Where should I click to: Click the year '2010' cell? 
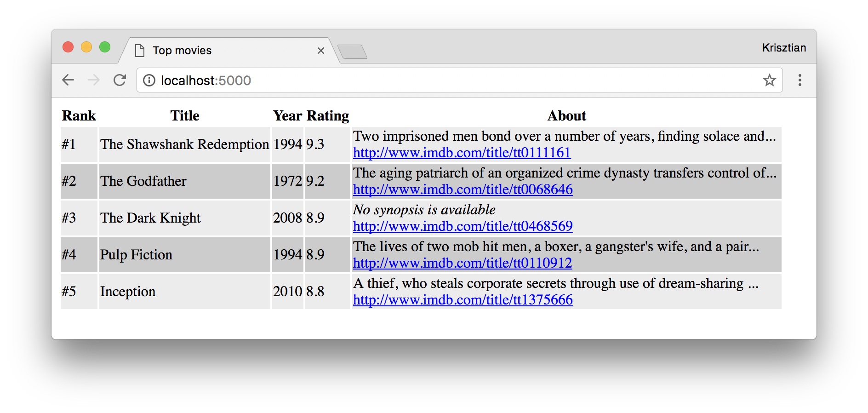[x=288, y=292]
